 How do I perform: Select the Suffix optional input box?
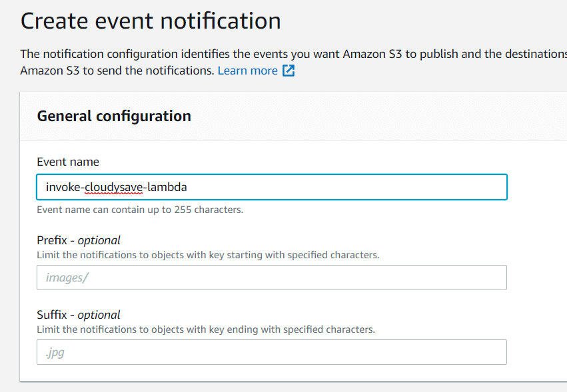click(272, 352)
